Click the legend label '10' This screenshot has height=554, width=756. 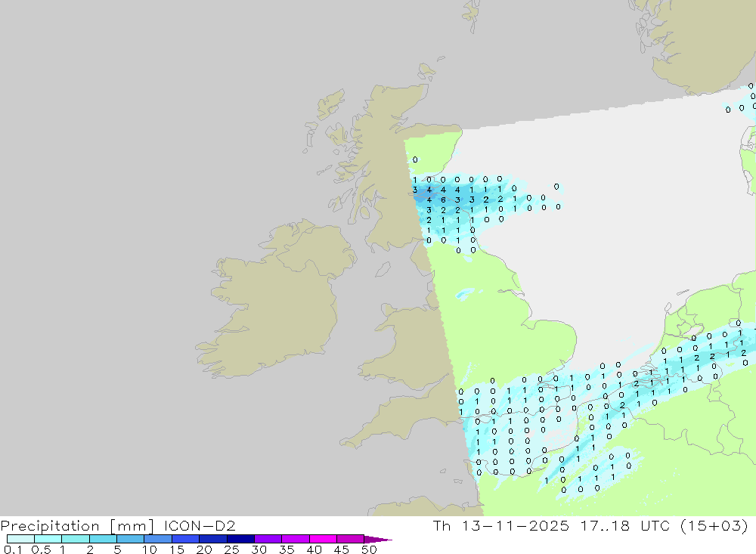tap(150, 549)
